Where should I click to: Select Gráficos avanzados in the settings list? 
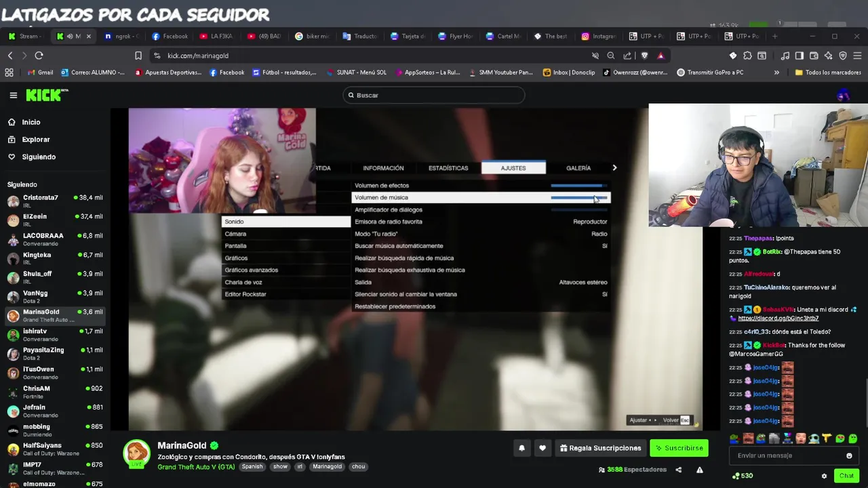click(x=285, y=270)
